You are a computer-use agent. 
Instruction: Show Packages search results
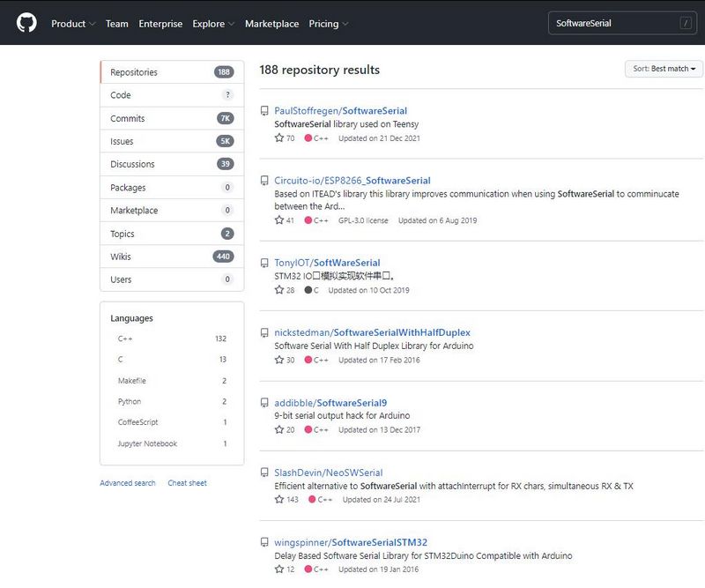point(172,187)
